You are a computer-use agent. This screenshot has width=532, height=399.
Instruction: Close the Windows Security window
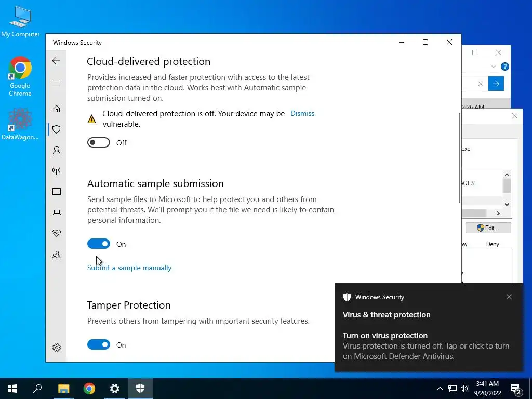pos(449,42)
